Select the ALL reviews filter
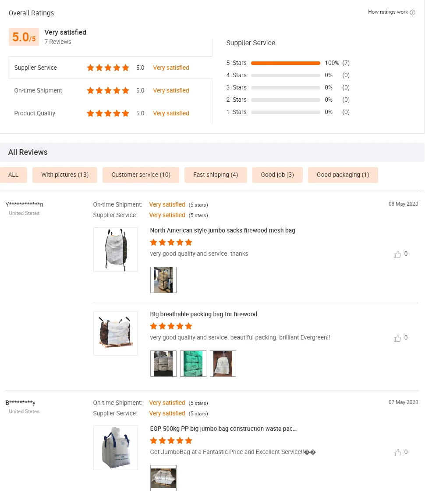 [14, 175]
